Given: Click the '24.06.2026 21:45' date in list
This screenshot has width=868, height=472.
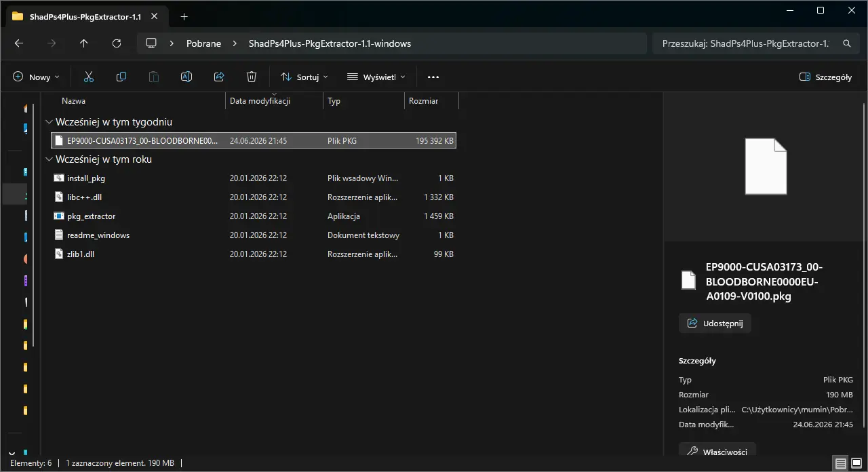Looking at the screenshot, I should (x=258, y=141).
